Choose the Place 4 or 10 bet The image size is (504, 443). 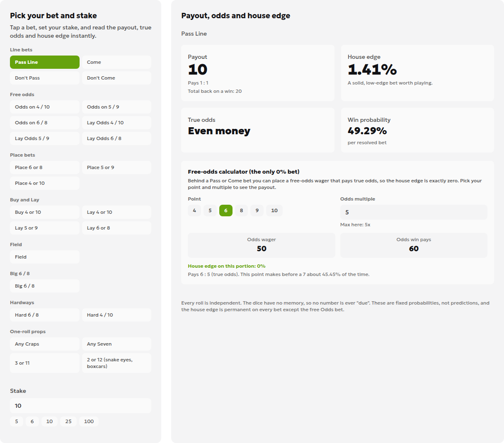tap(45, 183)
